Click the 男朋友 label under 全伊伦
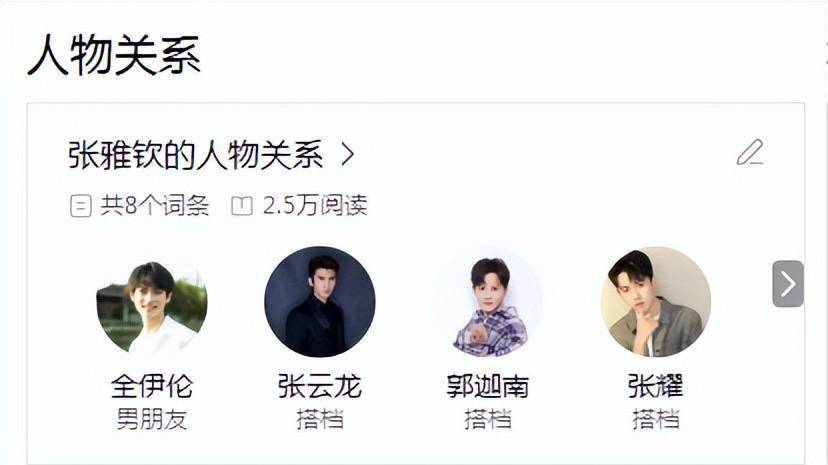 tap(152, 420)
